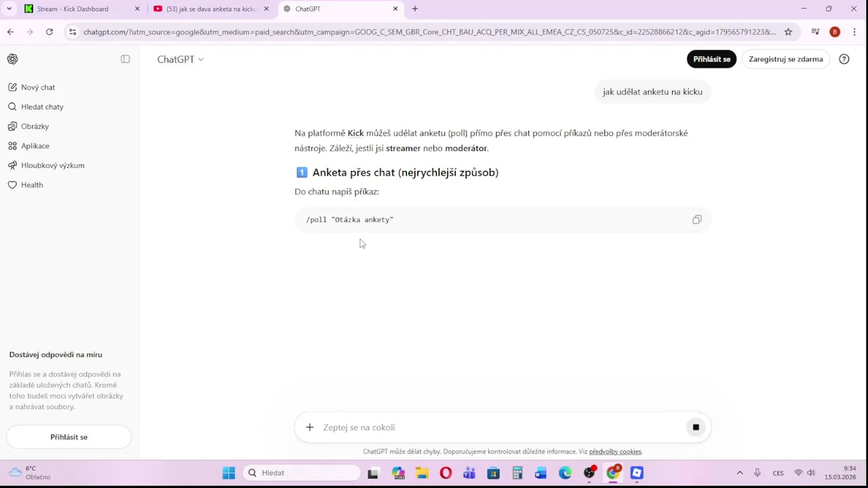Close the YouTube tab
Screen dimensions: 868x488
click(x=267, y=9)
